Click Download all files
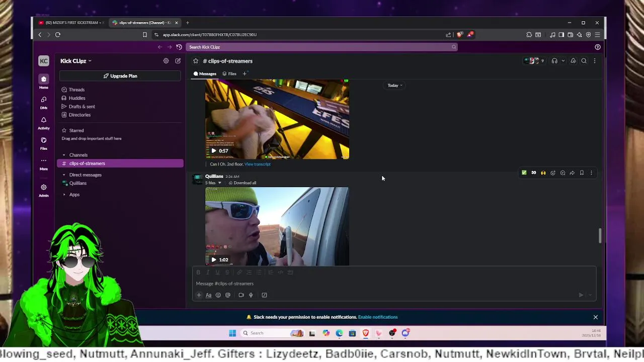This screenshot has width=644, height=362. point(243,183)
